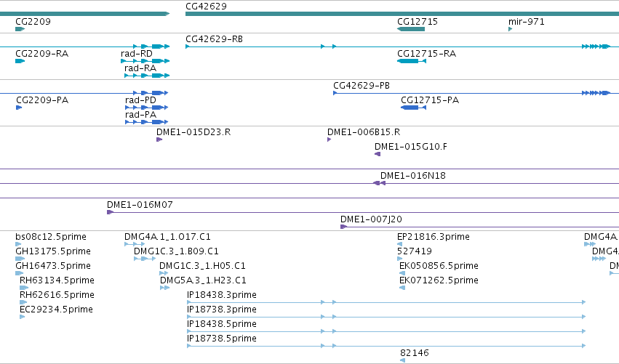Screen dimensions: 619x364
Task: Click the DMG1C.3_1.B09.C1 label
Action: point(176,251)
